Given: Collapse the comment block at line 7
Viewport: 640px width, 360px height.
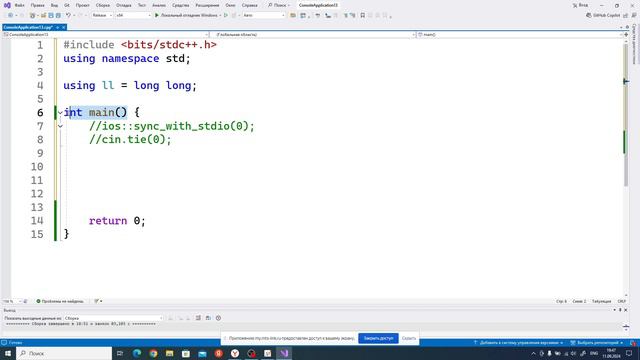Looking at the screenshot, I should pyautogui.click(x=60, y=126).
